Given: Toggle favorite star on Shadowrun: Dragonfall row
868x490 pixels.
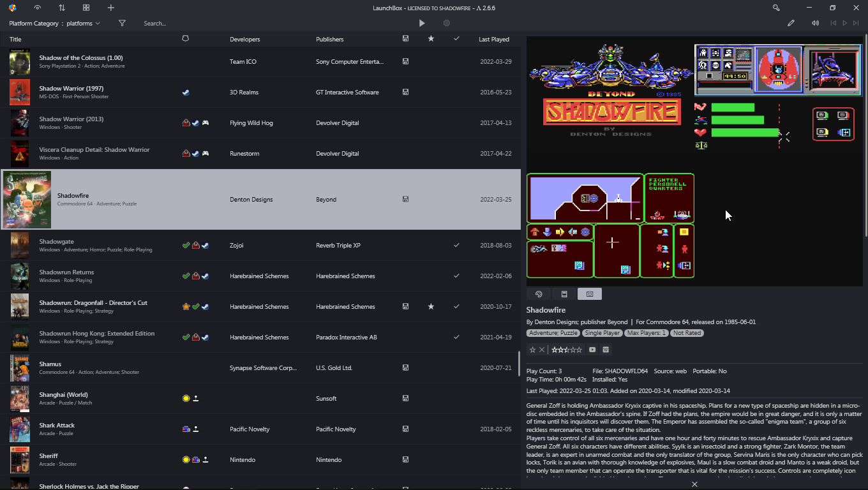Looking at the screenshot, I should point(431,307).
